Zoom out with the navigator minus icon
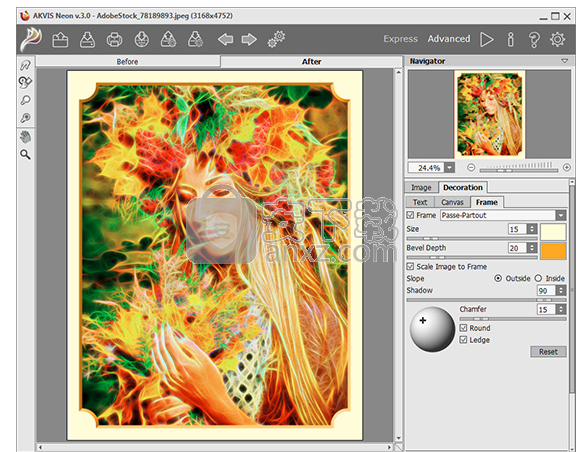Image resolution: width=588 pixels, height=452 pixels. (x=471, y=168)
